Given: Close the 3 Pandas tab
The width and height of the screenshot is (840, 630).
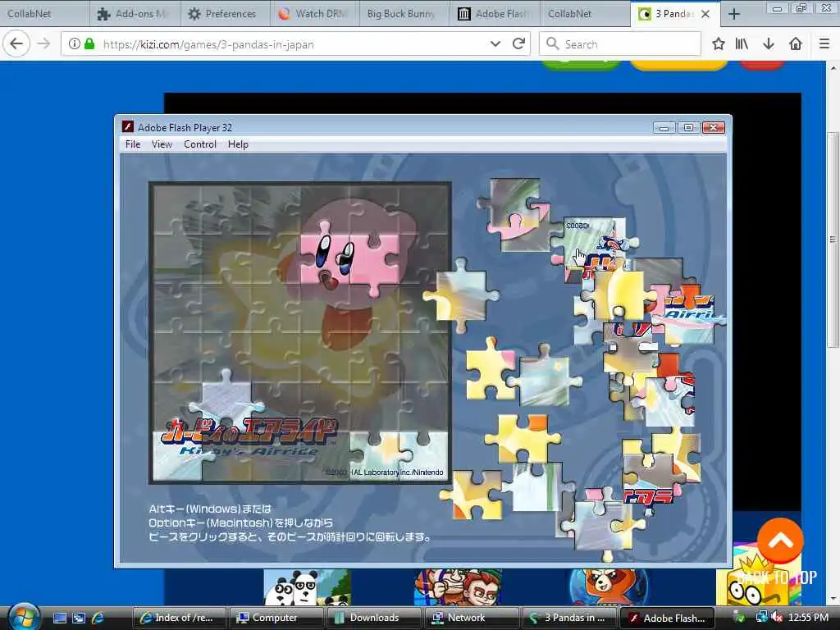Looking at the screenshot, I should pos(705,14).
